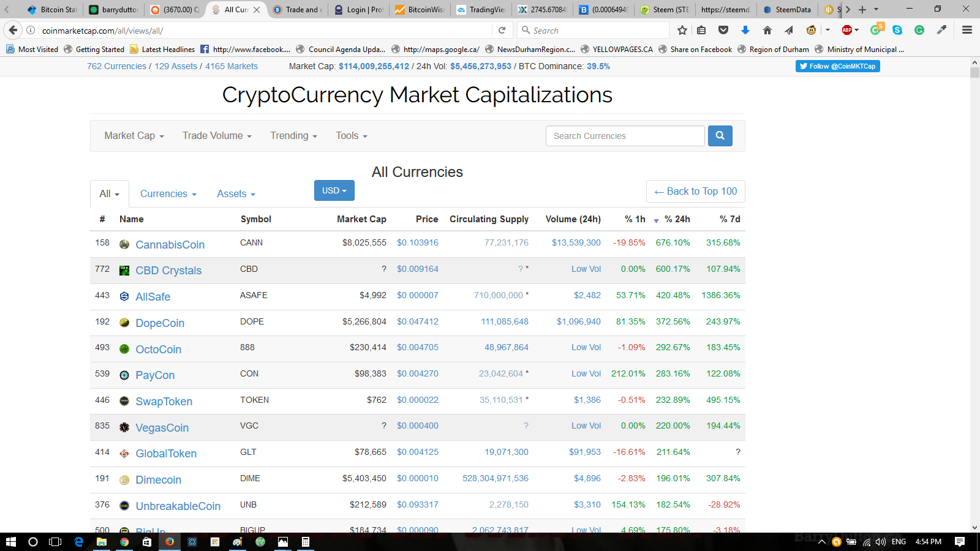
Task: Open the Windows Start menu
Action: (x=10, y=542)
